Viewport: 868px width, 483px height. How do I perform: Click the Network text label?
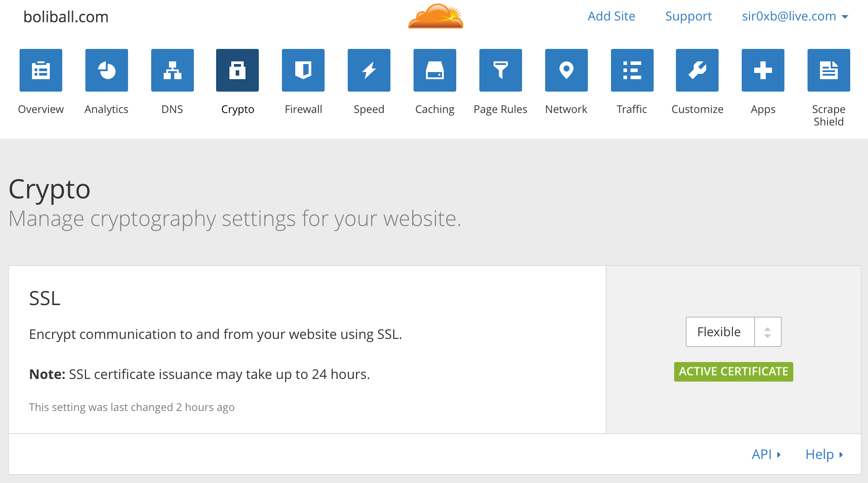pyautogui.click(x=567, y=109)
